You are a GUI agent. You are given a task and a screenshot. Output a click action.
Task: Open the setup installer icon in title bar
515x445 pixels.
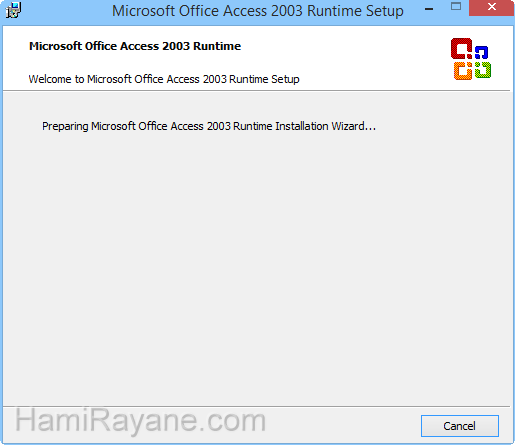(x=13, y=10)
